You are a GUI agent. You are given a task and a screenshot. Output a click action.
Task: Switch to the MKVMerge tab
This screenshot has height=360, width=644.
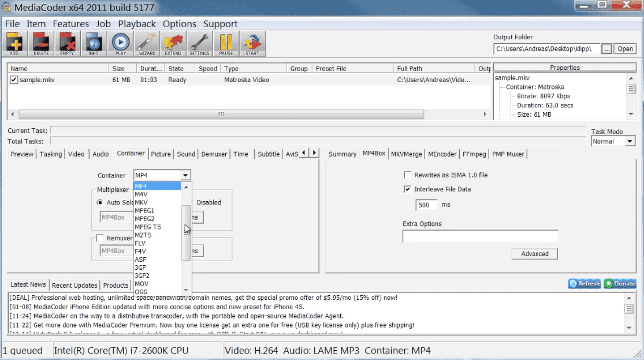point(406,154)
